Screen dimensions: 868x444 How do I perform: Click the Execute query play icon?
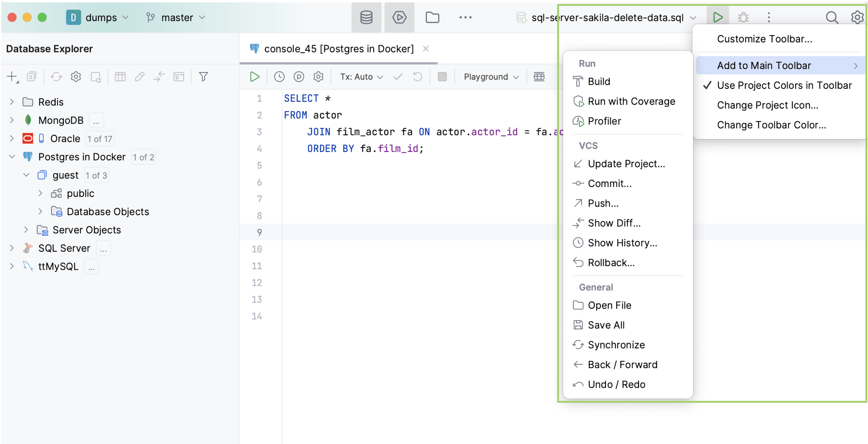(x=255, y=77)
